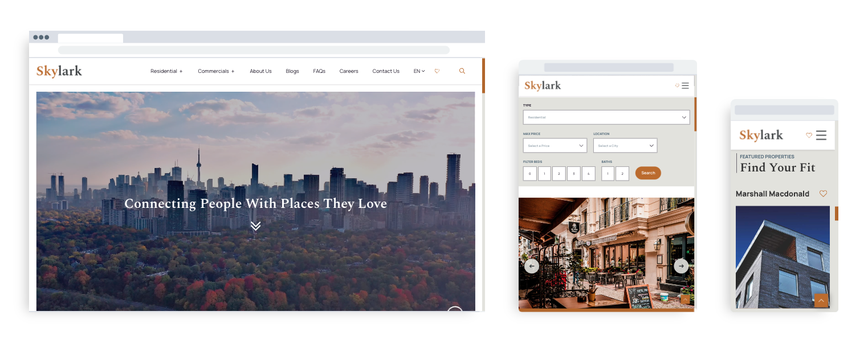Open Blogs in desktop nav

pos(292,71)
